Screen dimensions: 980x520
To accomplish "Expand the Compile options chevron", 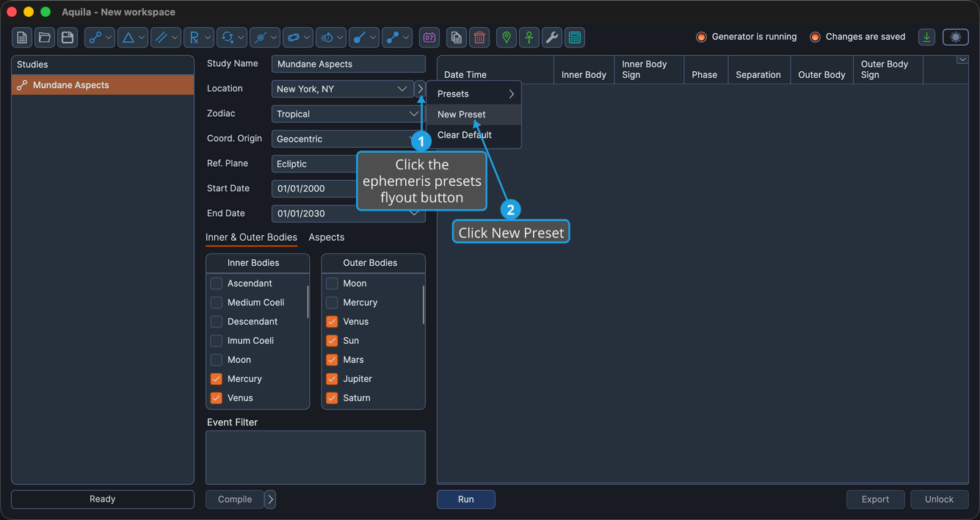I will tap(270, 499).
